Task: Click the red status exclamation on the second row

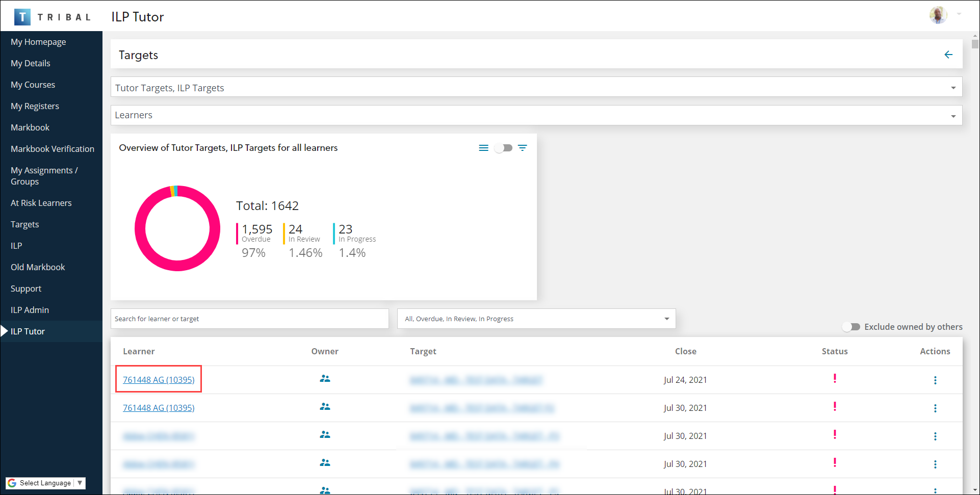Action: [835, 407]
